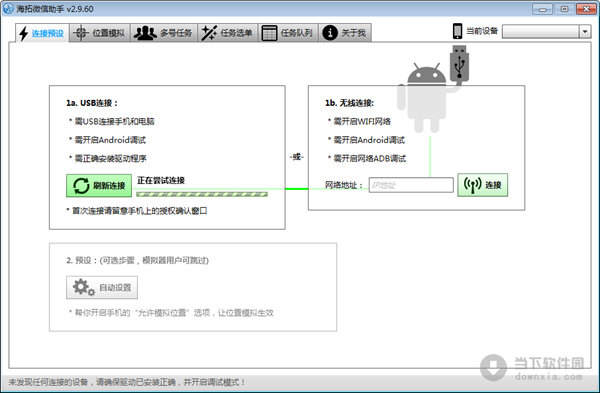600x393 pixels.
Task: Expand the 当前设备 dropdown arrow
Action: coord(585,31)
